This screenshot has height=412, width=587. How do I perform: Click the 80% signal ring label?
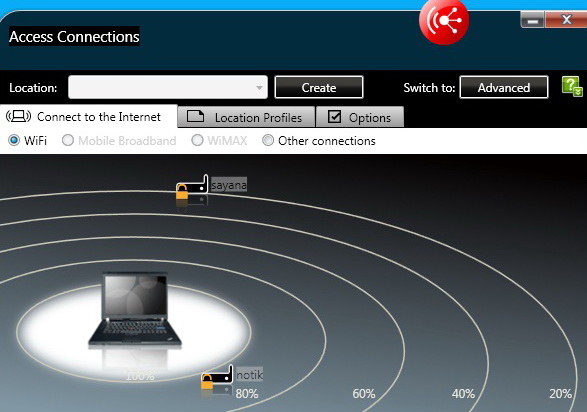point(247,394)
